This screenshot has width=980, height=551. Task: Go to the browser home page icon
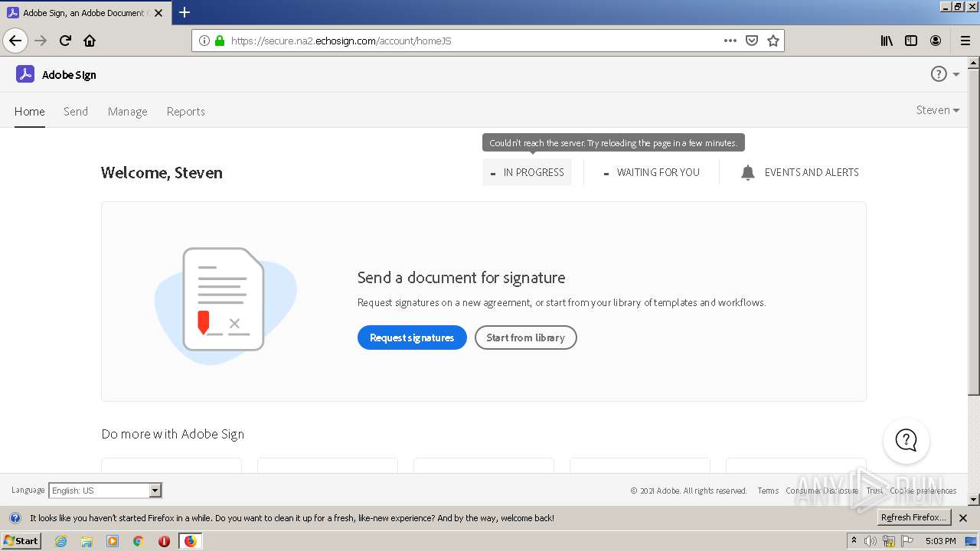[x=90, y=41]
